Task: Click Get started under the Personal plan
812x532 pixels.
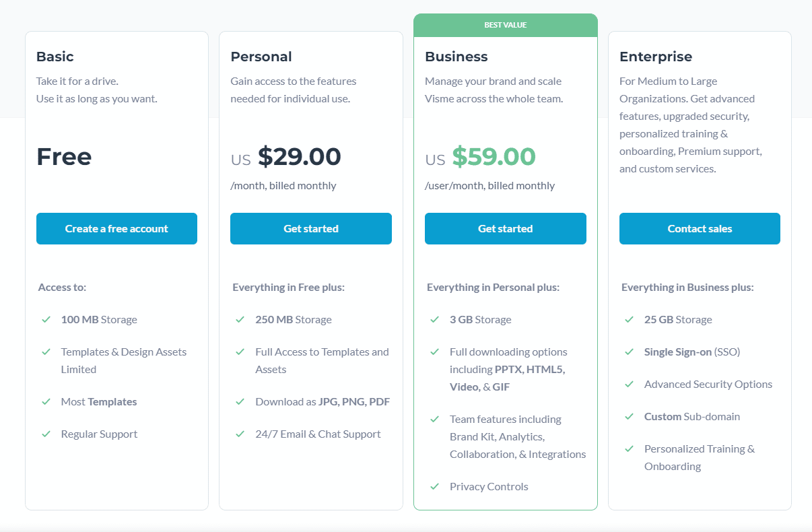Action: tap(311, 228)
